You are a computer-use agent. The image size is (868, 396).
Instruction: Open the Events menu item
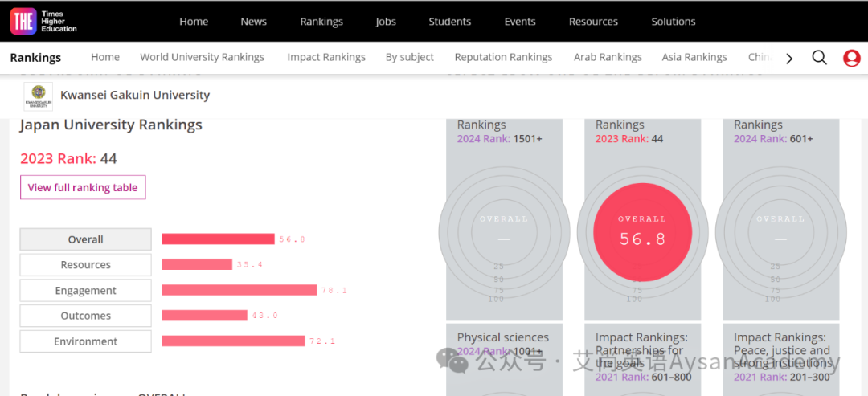[x=520, y=22]
